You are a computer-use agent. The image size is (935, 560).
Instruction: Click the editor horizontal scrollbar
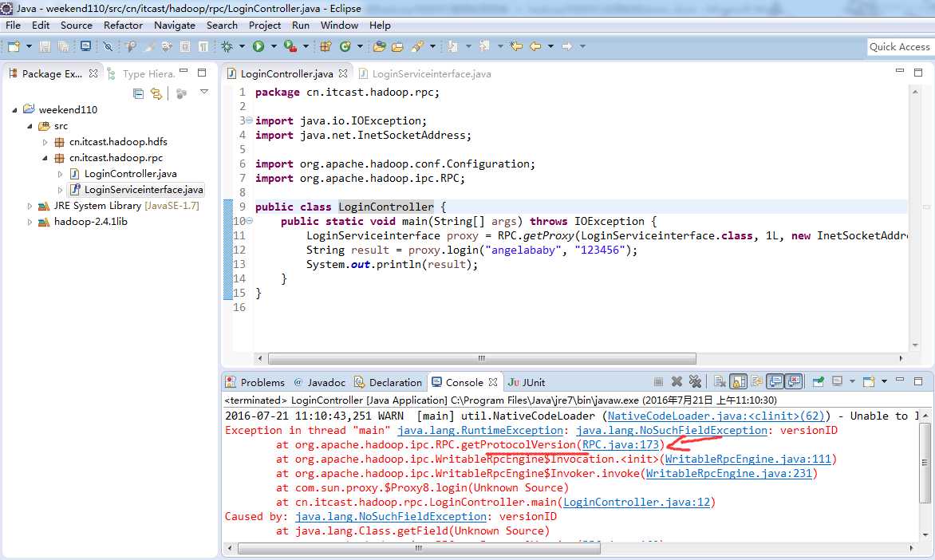point(482,358)
